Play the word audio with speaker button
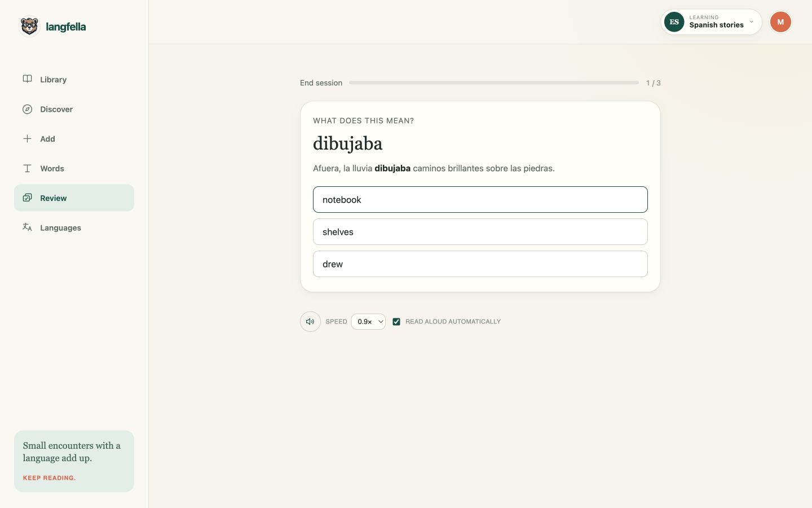The height and width of the screenshot is (508, 812). click(310, 322)
